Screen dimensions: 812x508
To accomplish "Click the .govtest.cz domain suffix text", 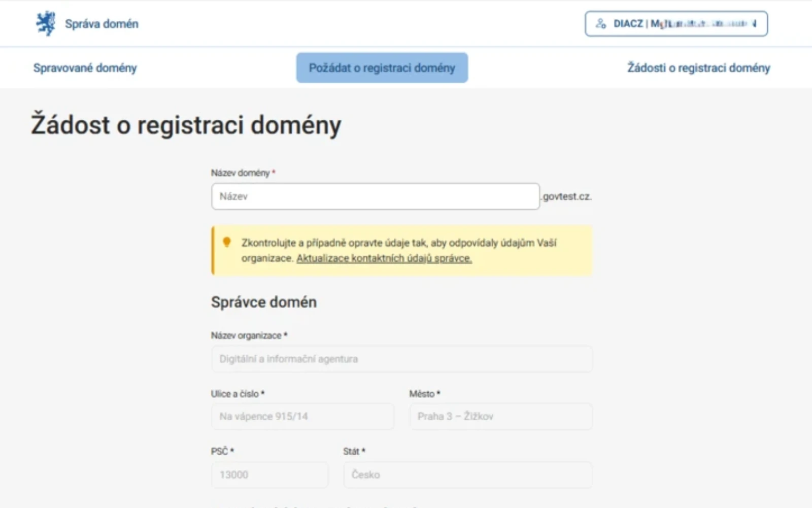I will click(x=567, y=196).
